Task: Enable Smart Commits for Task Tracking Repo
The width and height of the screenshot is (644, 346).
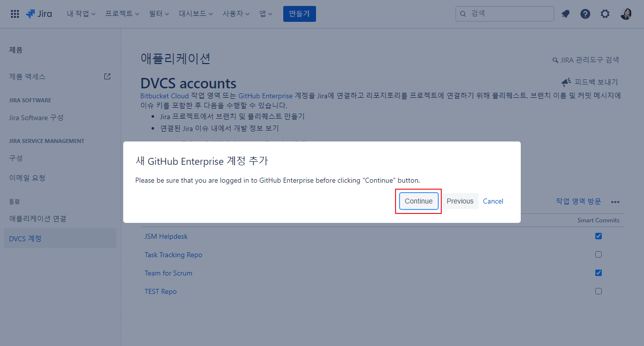Action: coord(598,255)
